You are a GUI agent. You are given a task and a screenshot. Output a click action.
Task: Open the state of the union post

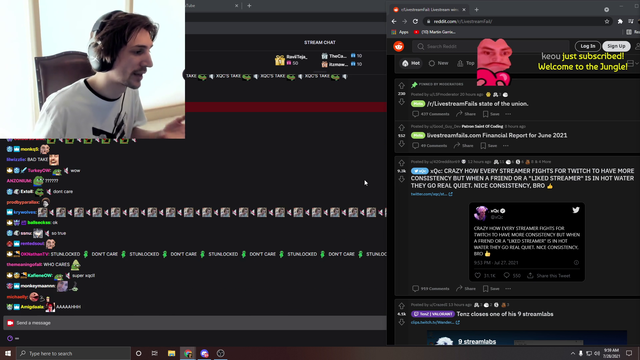[x=478, y=104]
